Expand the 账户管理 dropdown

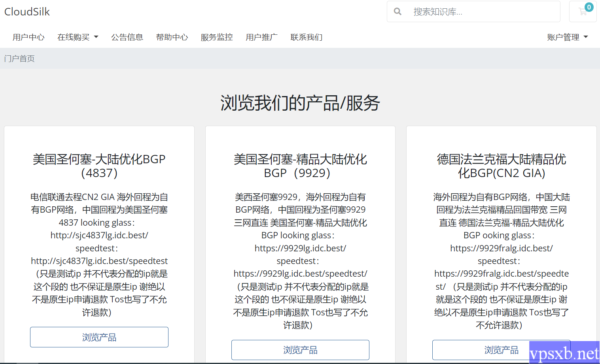click(x=568, y=37)
